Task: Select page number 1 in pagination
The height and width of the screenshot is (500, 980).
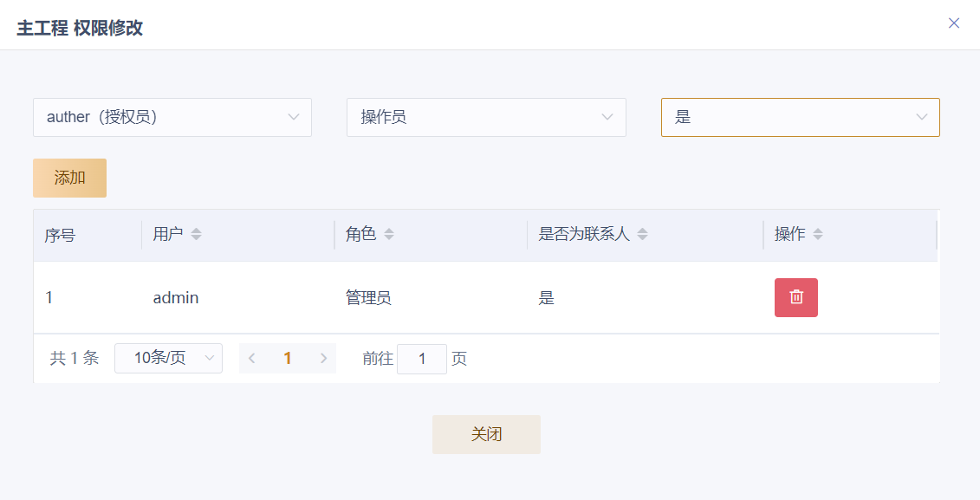Action: (x=288, y=358)
